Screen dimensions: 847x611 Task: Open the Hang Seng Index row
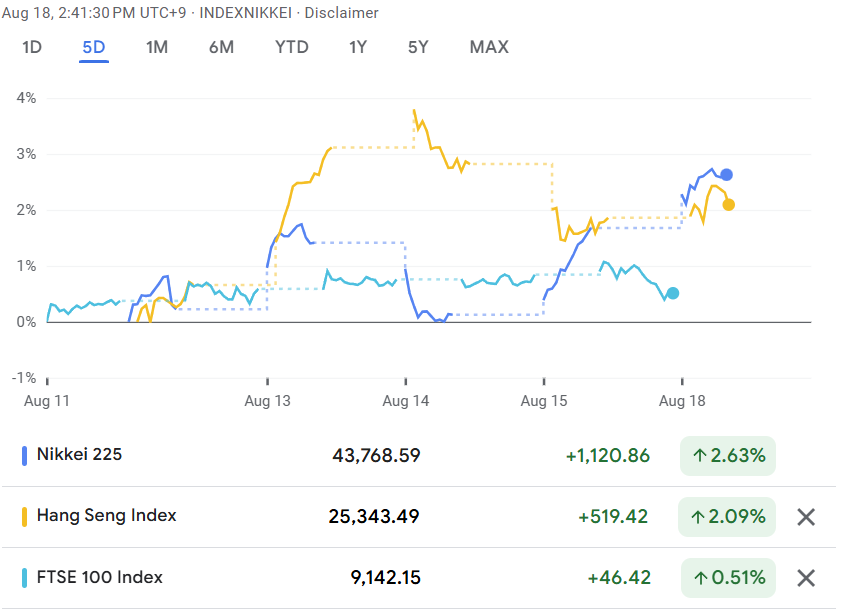(x=419, y=517)
